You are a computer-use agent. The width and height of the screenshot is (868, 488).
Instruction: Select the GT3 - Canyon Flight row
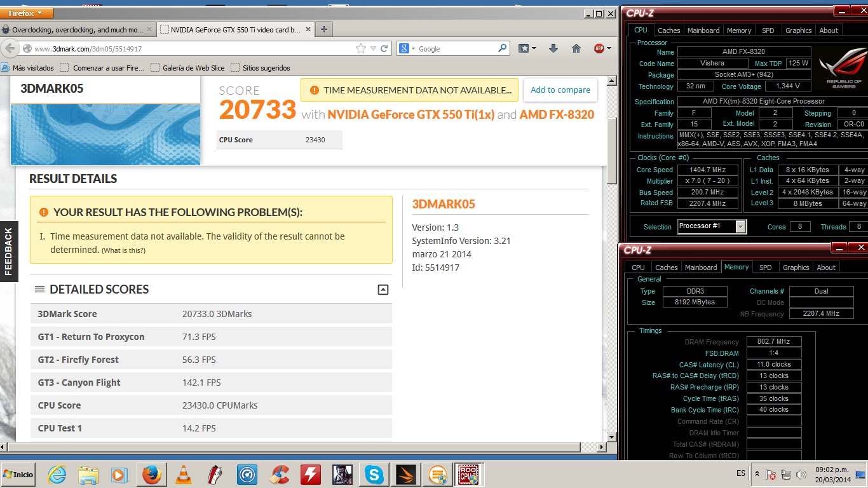pos(211,383)
